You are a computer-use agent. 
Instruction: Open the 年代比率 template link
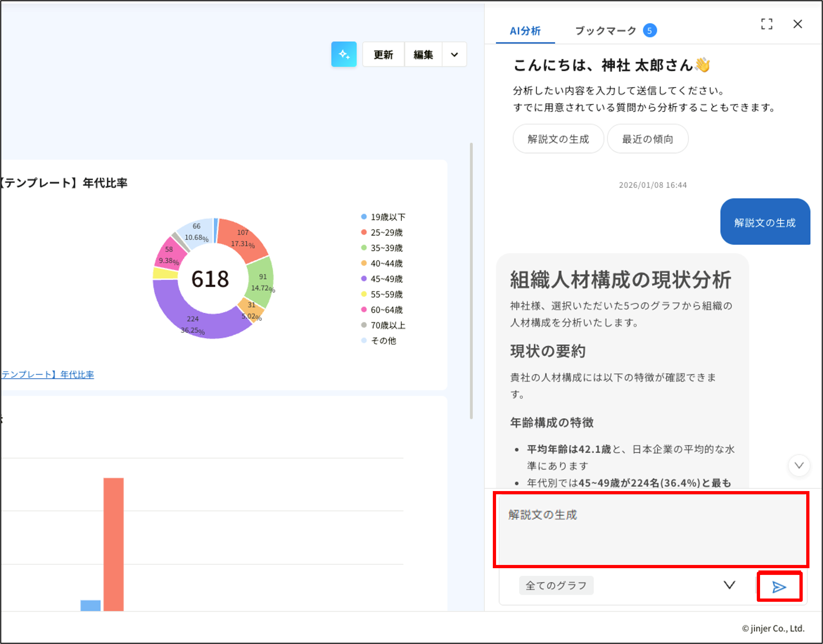click(47, 374)
